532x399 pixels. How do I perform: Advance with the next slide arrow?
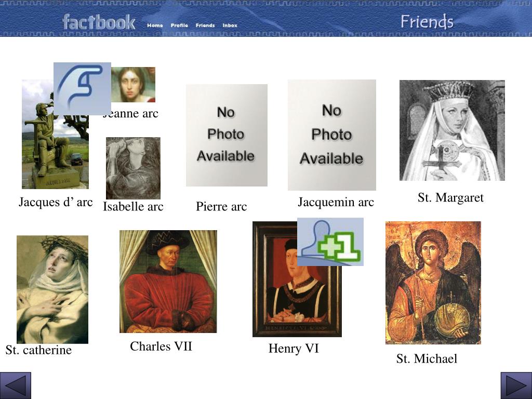click(x=516, y=385)
